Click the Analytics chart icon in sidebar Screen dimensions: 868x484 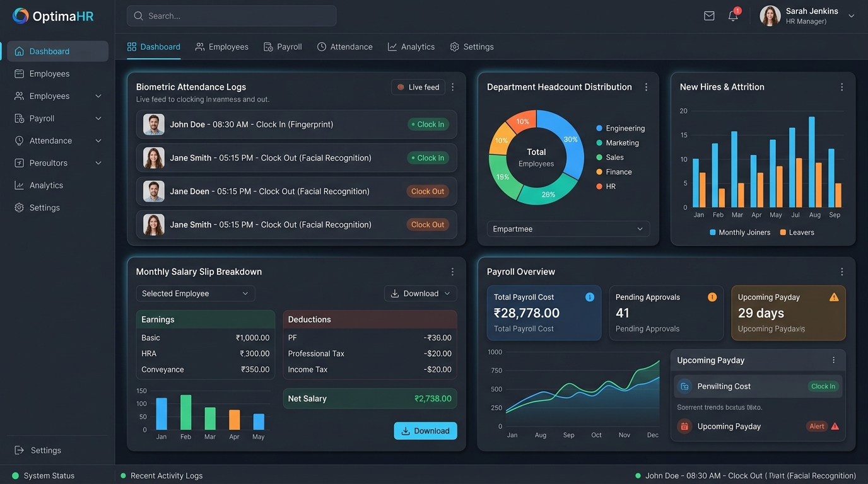[x=19, y=185]
